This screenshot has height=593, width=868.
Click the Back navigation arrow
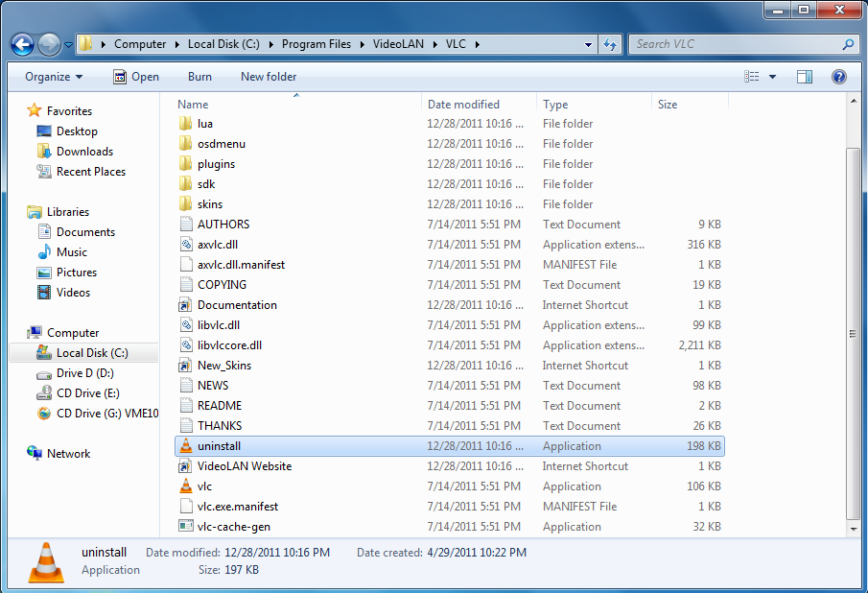pos(23,44)
